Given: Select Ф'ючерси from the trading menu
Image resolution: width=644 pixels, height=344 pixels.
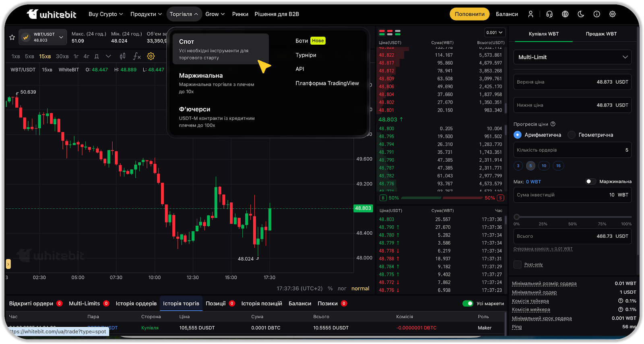Looking at the screenshot, I should [x=195, y=109].
